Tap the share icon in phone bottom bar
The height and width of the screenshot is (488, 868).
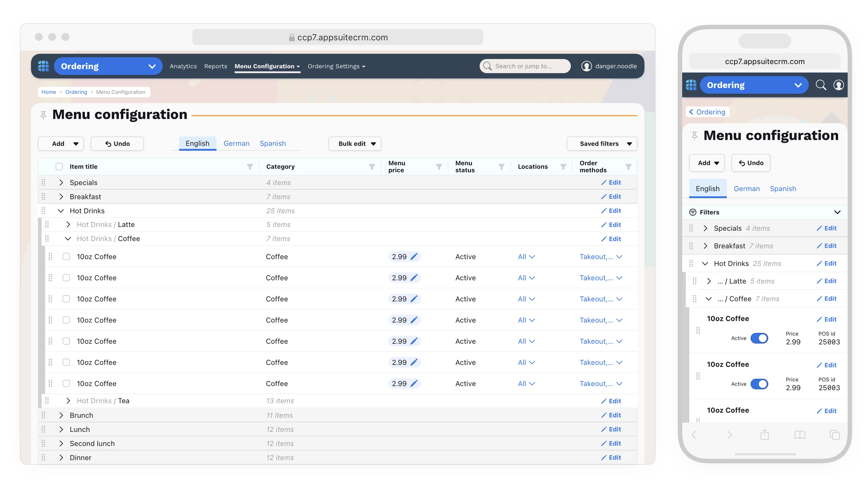[x=764, y=435]
